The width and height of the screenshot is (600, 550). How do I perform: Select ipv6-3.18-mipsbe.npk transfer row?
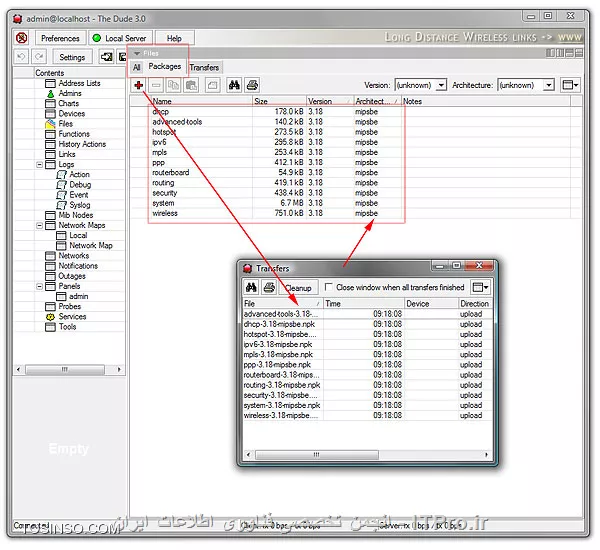pyautogui.click(x=367, y=344)
